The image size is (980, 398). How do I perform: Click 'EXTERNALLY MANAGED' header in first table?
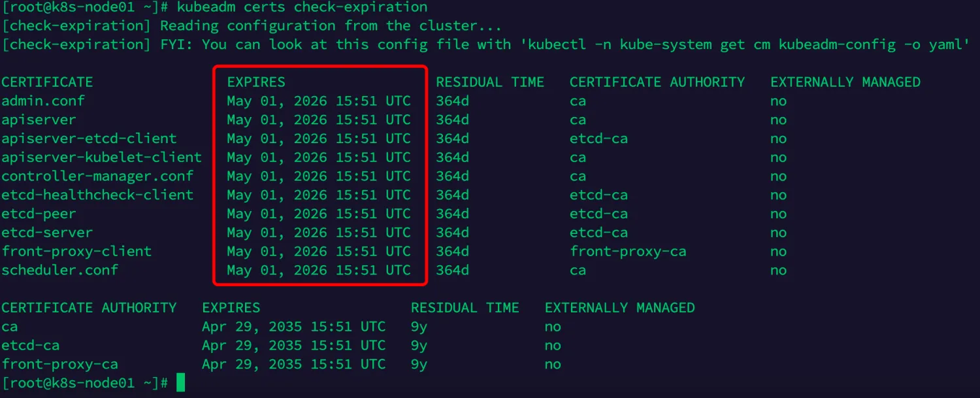(845, 82)
